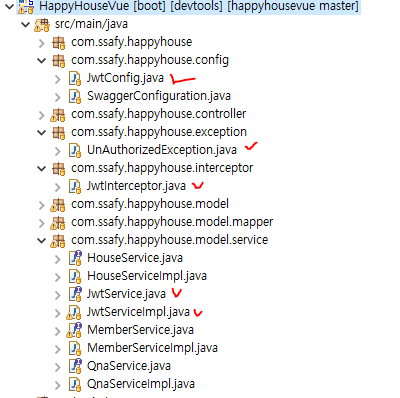
Task: Click the MemberServiceImpl.java file icon
Action: (75, 349)
